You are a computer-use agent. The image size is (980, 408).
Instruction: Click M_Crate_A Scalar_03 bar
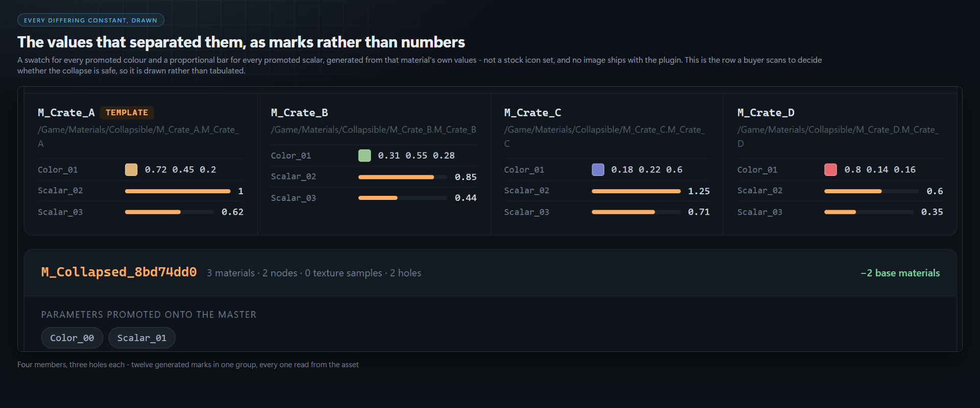(x=169, y=212)
